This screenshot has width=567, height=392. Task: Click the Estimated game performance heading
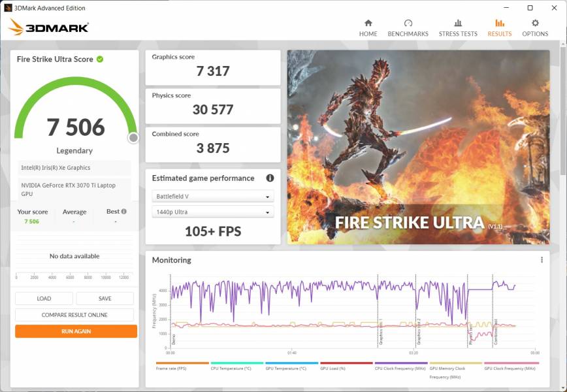[x=203, y=178]
